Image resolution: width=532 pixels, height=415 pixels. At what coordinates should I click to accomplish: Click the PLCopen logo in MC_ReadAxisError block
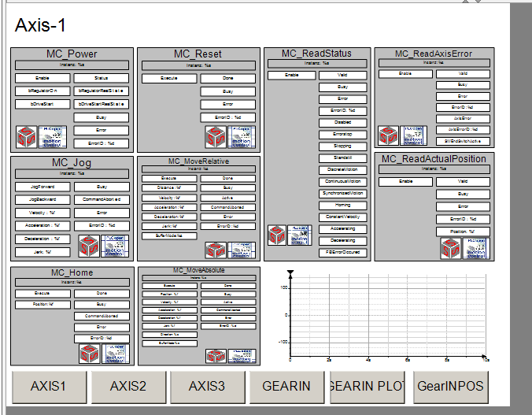click(412, 135)
